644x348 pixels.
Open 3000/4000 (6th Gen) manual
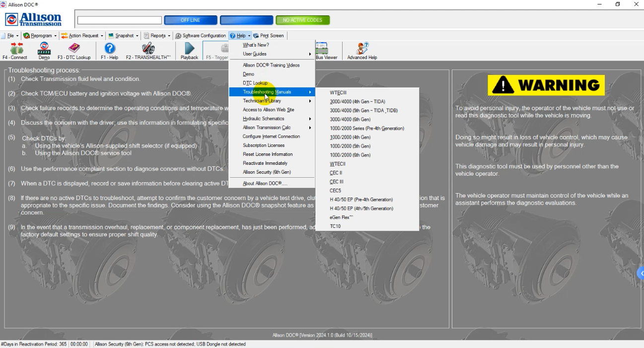[367, 120]
